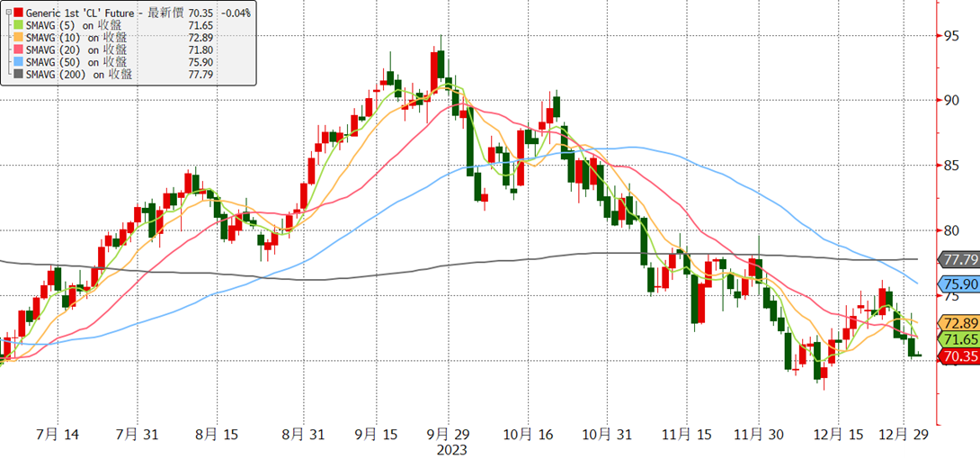Click the blue SMAVG (50) color swatch
The image size is (980, 459).
(17, 62)
